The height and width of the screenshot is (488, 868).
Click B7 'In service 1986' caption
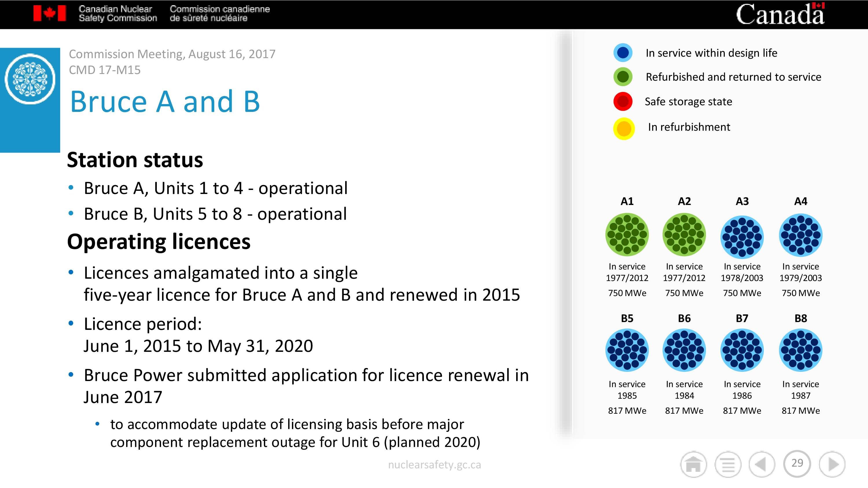click(742, 390)
